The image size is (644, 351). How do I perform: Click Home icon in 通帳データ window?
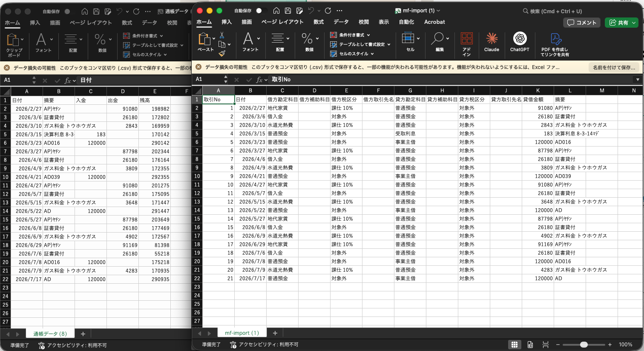tap(85, 12)
